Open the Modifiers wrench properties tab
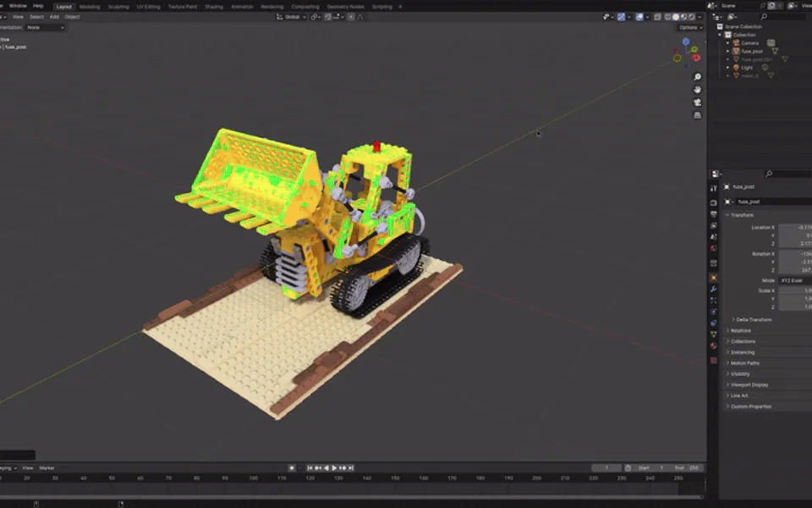Screen dimensions: 812x508 point(714,290)
